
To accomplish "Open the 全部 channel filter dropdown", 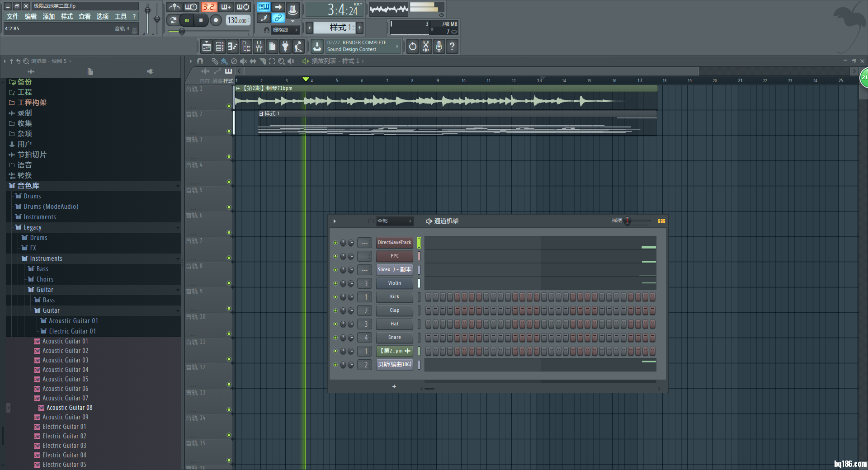I will coord(394,221).
